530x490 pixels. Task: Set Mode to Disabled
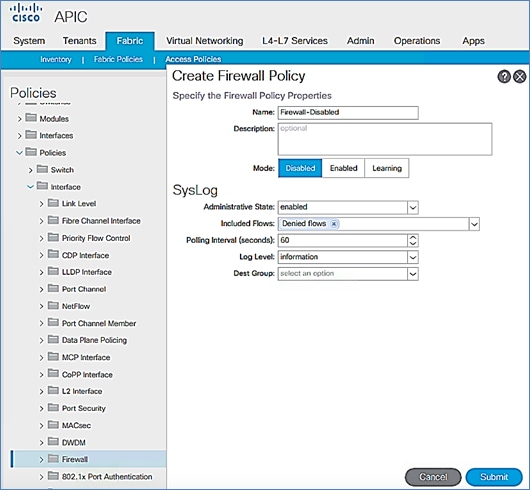(x=300, y=168)
